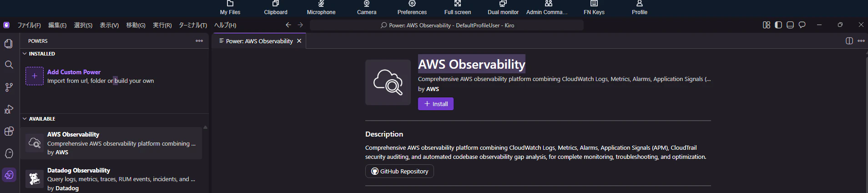Screen dimensions: 868x193
Task: Open Preferences in the top toolbar
Action: pyautogui.click(x=412, y=8)
